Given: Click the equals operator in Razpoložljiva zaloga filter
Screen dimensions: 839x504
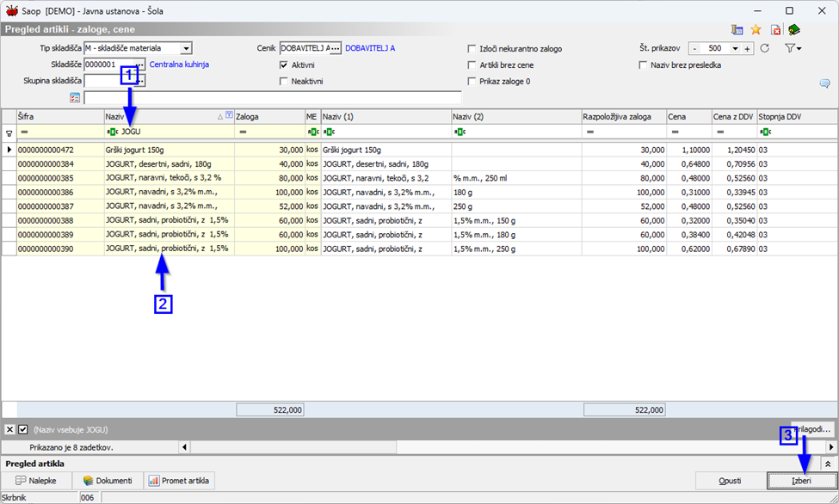Looking at the screenshot, I should pos(589,132).
